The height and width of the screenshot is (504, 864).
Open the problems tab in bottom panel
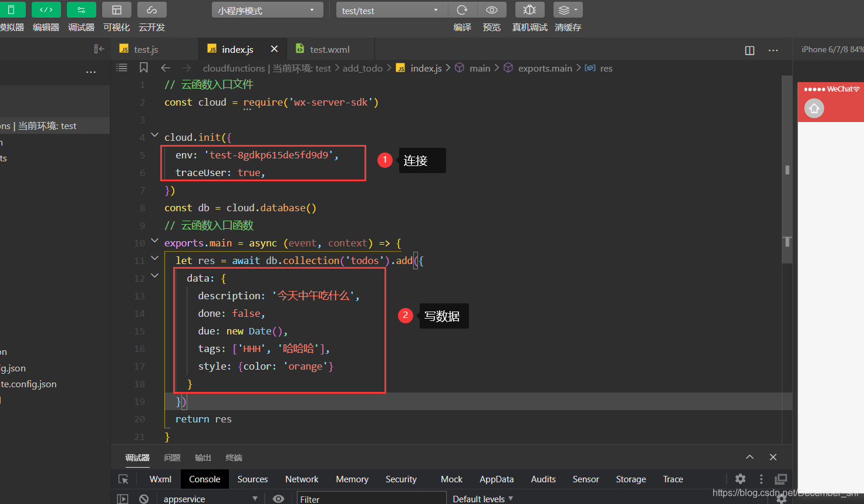pos(172,458)
